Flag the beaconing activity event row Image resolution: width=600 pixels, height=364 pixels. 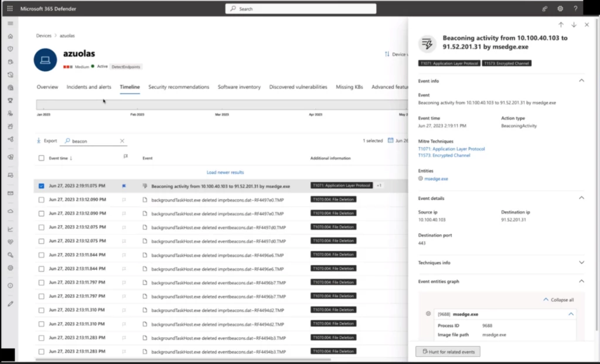pyautogui.click(x=124, y=186)
